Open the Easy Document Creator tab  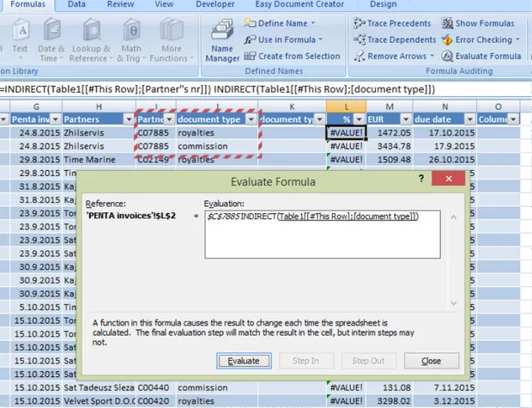pos(299,4)
